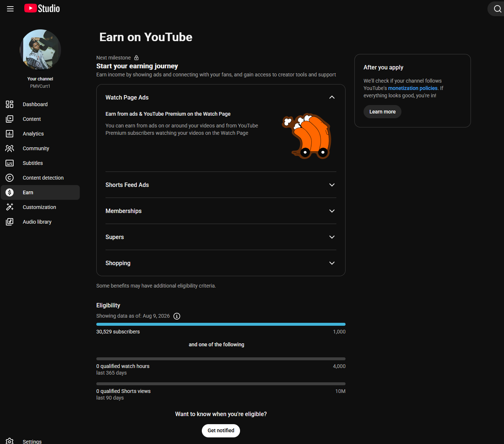Open Customization in the sidebar

(40, 207)
